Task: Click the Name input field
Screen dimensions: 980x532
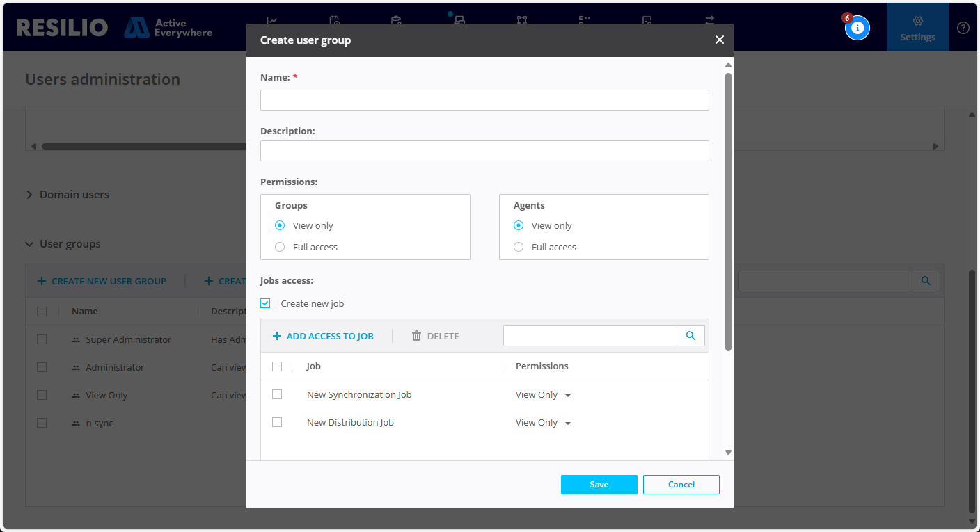Action: [x=484, y=100]
